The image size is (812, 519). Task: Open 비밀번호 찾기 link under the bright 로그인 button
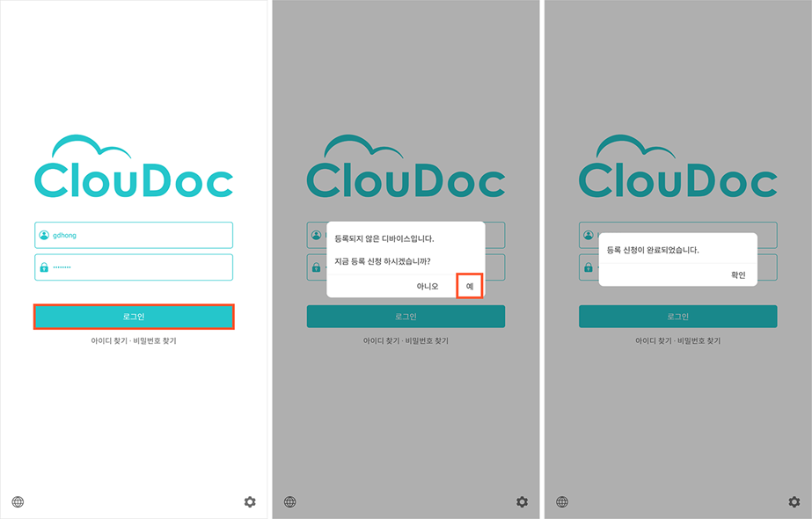(155, 340)
